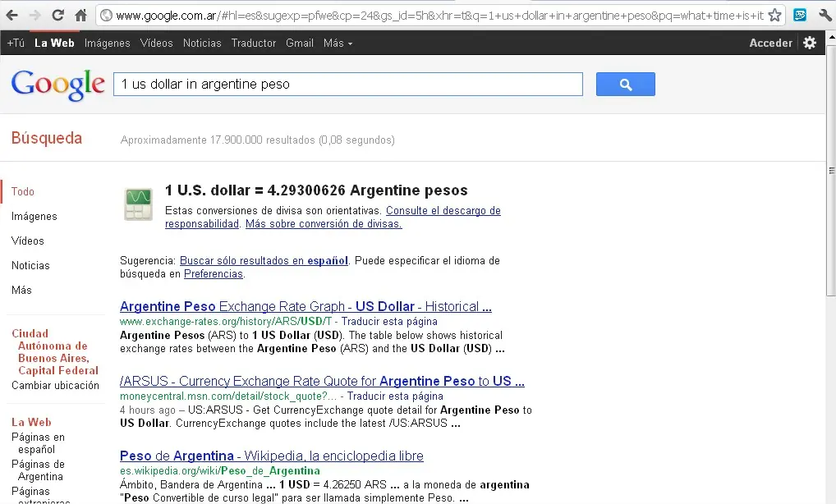This screenshot has width=836, height=504.
Task: Open Gmail in the top bar
Action: click(x=300, y=44)
